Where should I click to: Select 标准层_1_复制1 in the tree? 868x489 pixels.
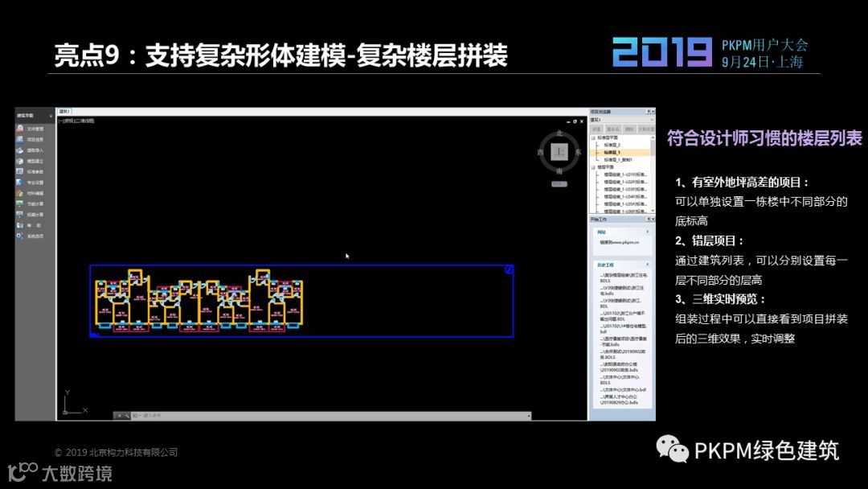click(x=618, y=159)
